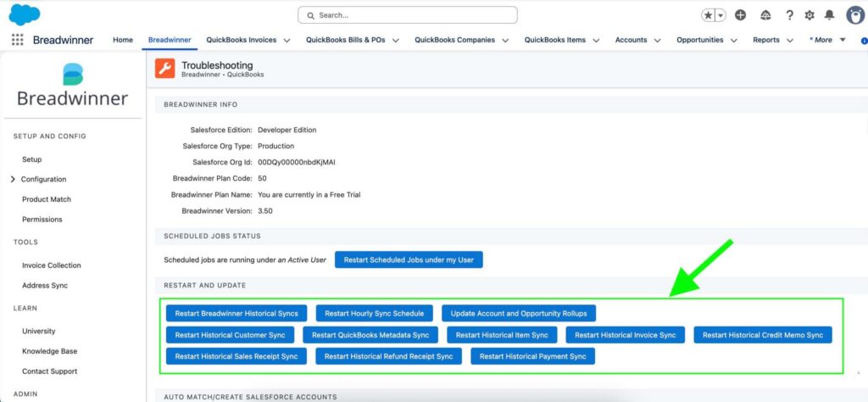Screen dimensions: 868x402
Task: Expand the QuickBooks Invoices tab chevron
Action: 287,41
